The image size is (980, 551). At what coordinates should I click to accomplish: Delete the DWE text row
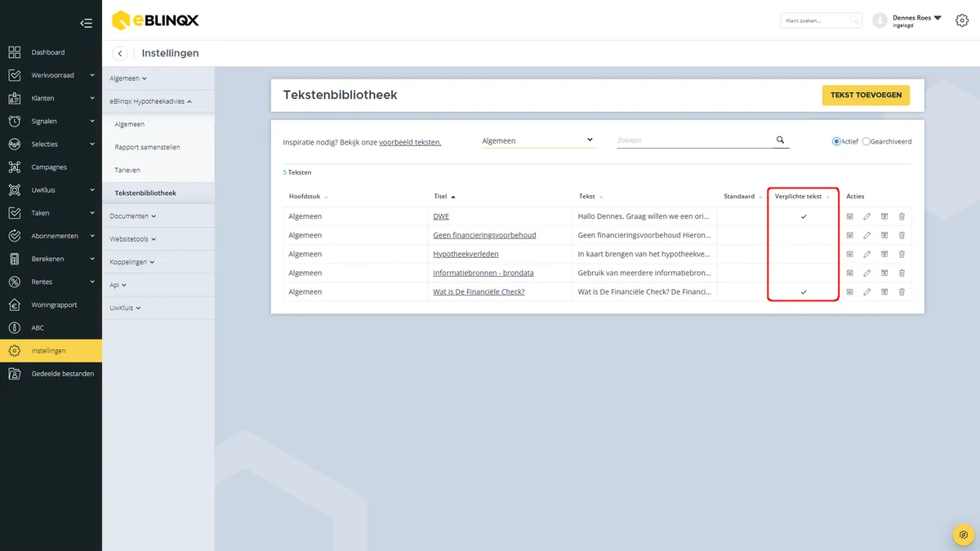pos(902,216)
